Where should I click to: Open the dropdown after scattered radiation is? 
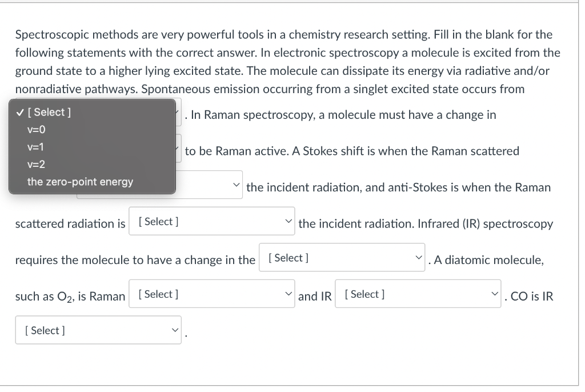tap(211, 221)
